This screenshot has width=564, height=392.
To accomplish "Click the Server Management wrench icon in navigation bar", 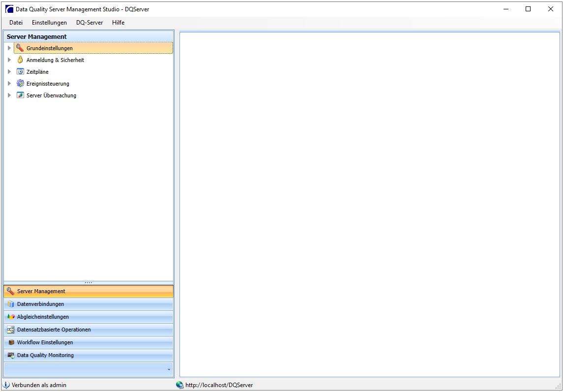I will (x=11, y=291).
